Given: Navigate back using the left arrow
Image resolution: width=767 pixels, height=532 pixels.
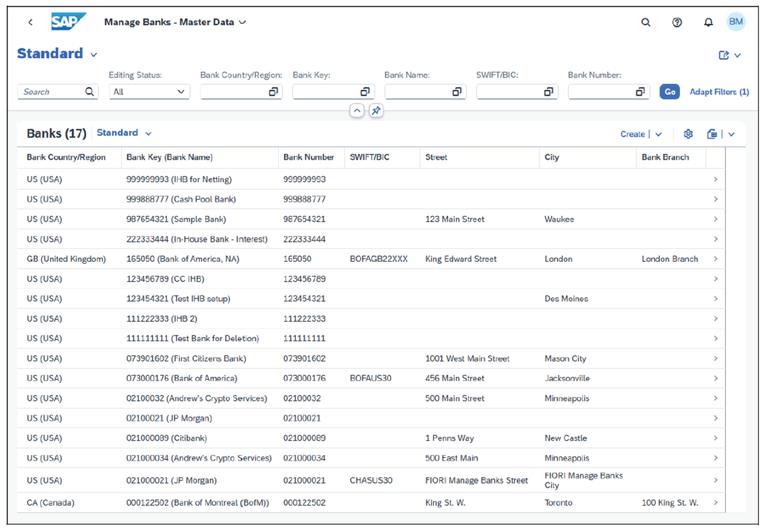Looking at the screenshot, I should (30, 22).
